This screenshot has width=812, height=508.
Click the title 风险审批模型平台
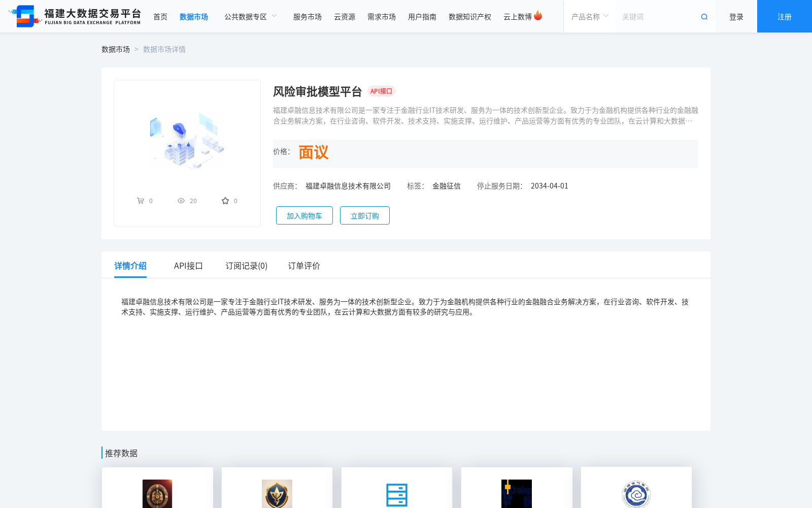click(317, 91)
